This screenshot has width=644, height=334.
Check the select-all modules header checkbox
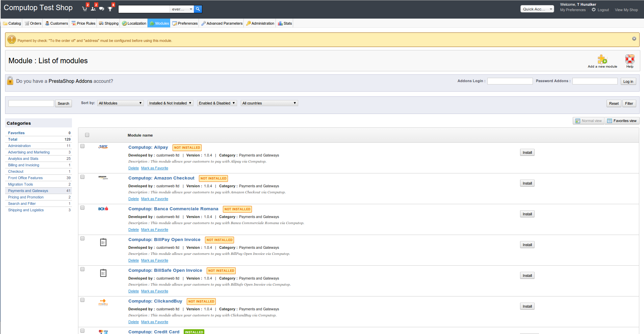pos(87,135)
